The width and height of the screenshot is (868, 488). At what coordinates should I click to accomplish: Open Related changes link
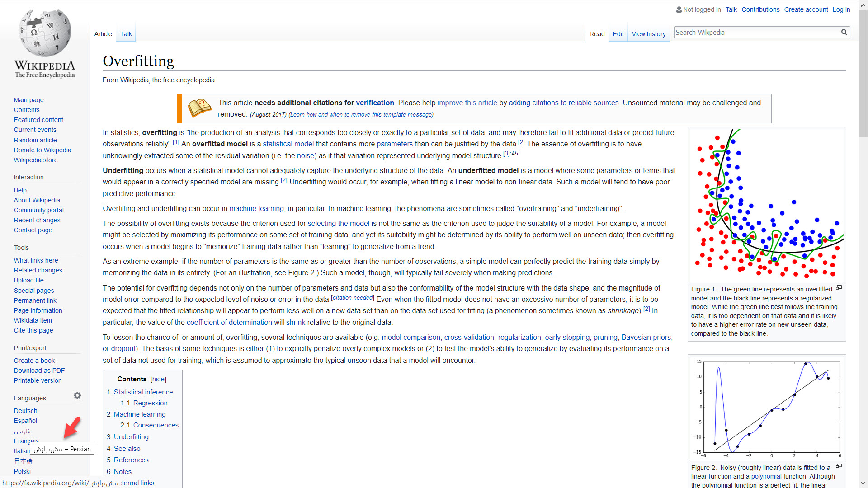pos(38,270)
